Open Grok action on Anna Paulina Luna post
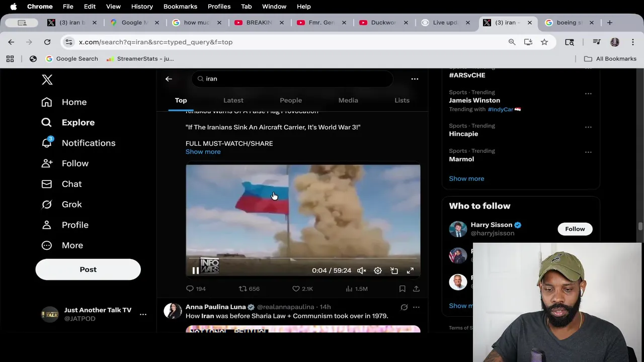The height and width of the screenshot is (362, 644). pos(404,307)
